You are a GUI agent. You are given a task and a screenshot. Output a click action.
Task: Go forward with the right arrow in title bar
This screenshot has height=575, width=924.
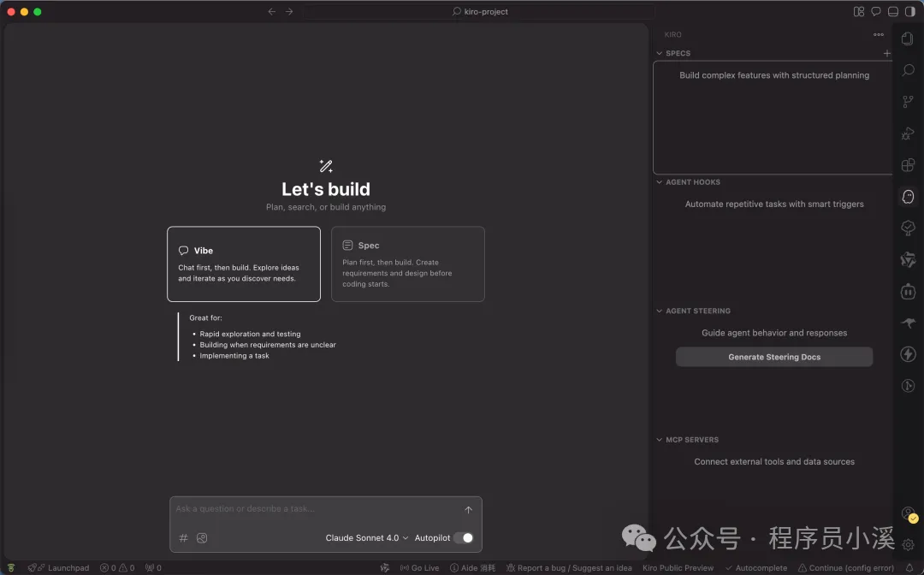pyautogui.click(x=289, y=11)
